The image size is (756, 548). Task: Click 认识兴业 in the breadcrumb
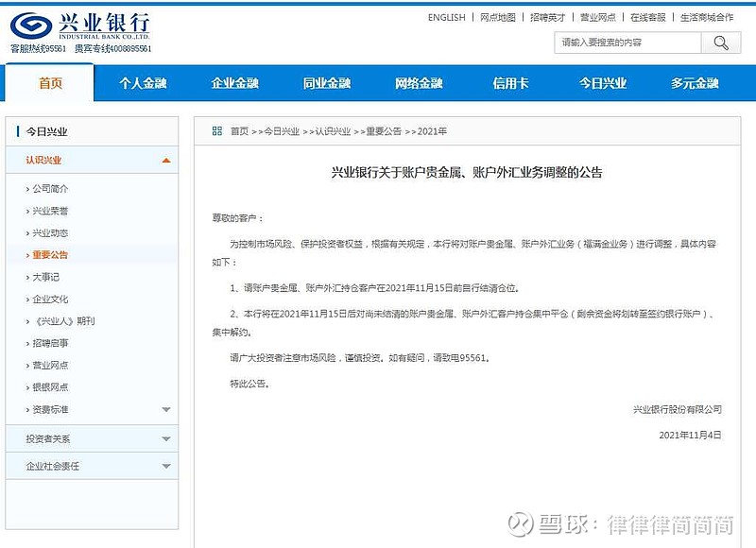pyautogui.click(x=333, y=131)
